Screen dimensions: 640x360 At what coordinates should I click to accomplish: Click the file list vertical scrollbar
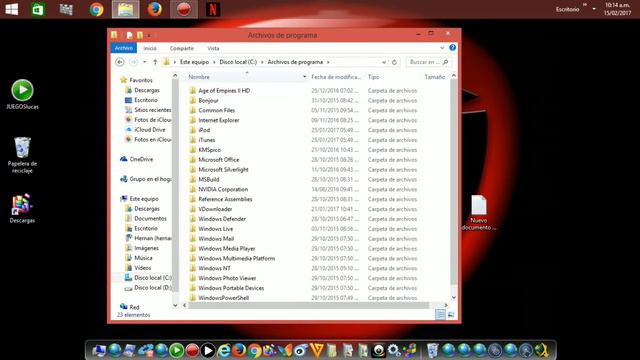[453, 182]
